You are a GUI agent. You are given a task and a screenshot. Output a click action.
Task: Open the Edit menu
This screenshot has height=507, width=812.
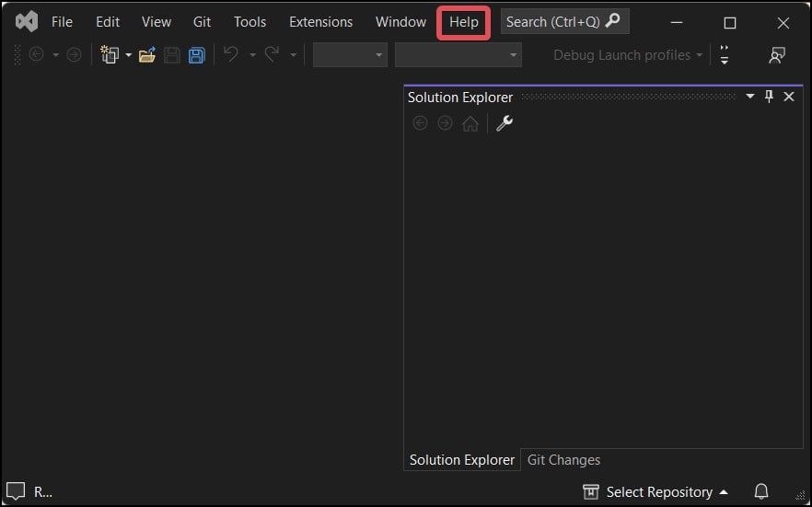pyautogui.click(x=108, y=22)
